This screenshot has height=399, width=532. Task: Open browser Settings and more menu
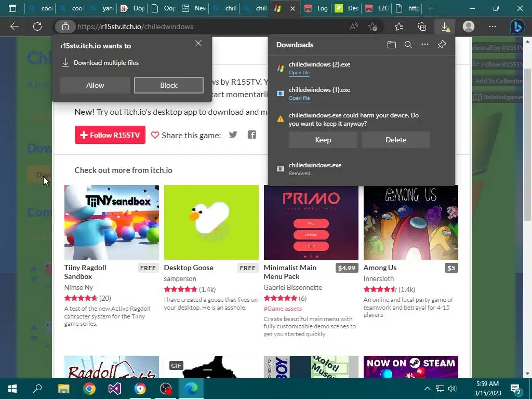coord(493,27)
